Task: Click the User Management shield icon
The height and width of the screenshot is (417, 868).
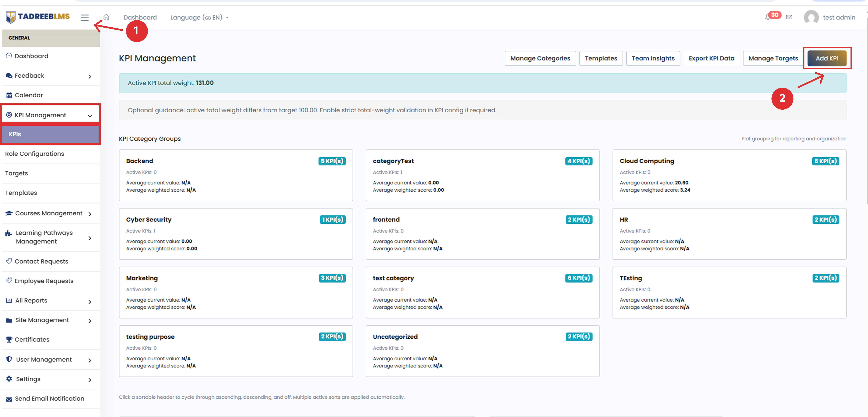Action: point(9,359)
